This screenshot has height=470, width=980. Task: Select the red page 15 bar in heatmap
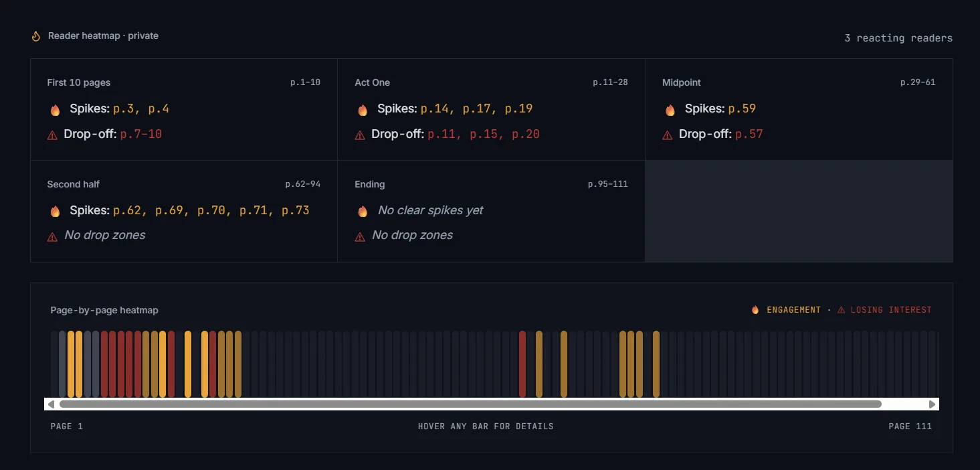tap(171, 364)
